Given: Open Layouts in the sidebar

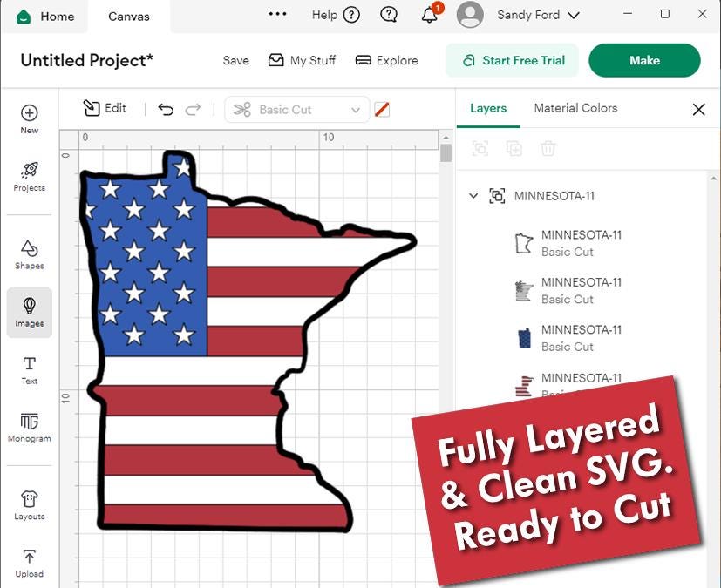Looking at the screenshot, I should pyautogui.click(x=30, y=505).
